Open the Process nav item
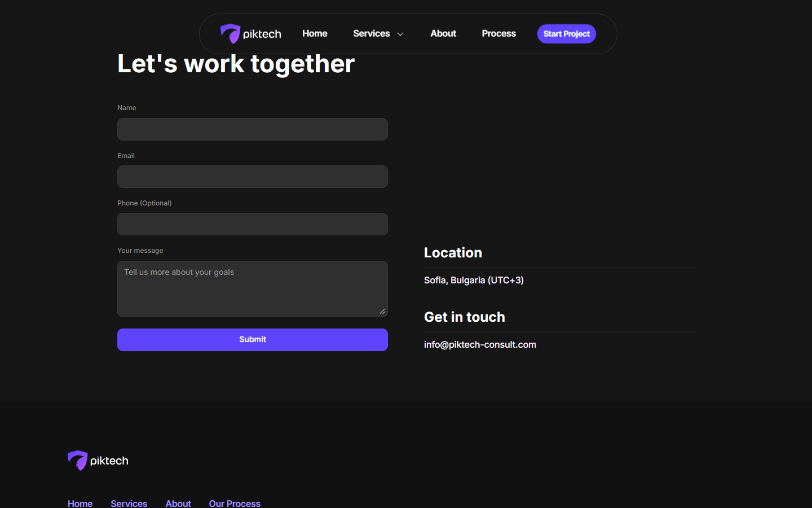The height and width of the screenshot is (508, 812). point(498,34)
